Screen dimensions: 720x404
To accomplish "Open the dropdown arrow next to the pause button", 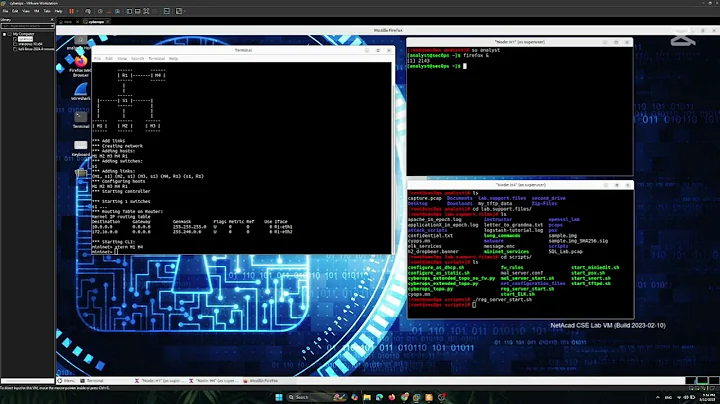I will pos(77,11).
